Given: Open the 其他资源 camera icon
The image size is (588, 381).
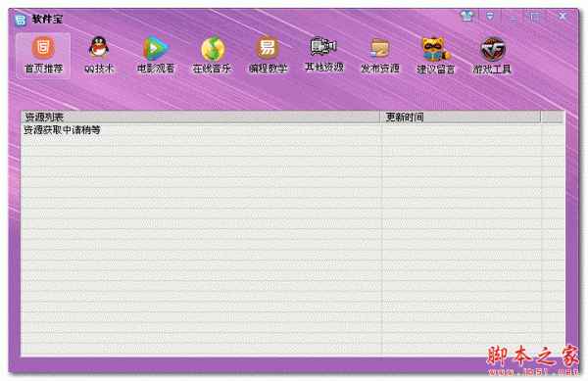Looking at the screenshot, I should (x=324, y=55).
